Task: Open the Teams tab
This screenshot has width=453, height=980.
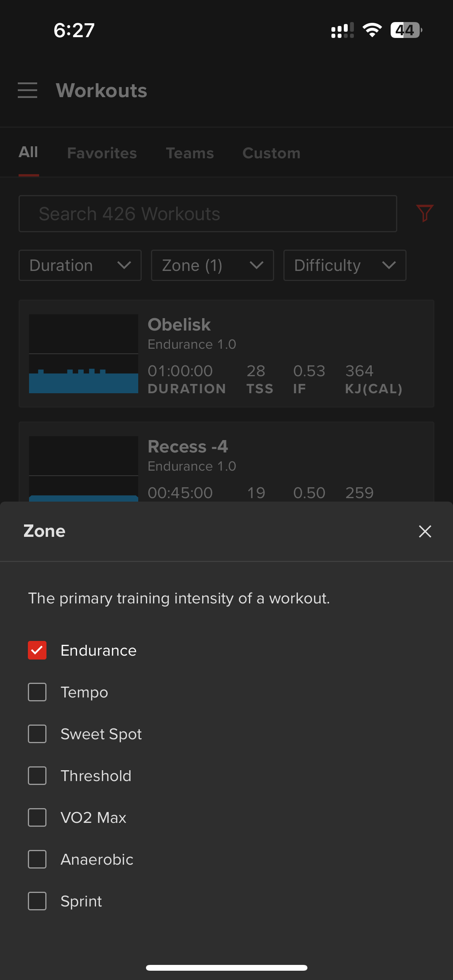Action: (190, 153)
